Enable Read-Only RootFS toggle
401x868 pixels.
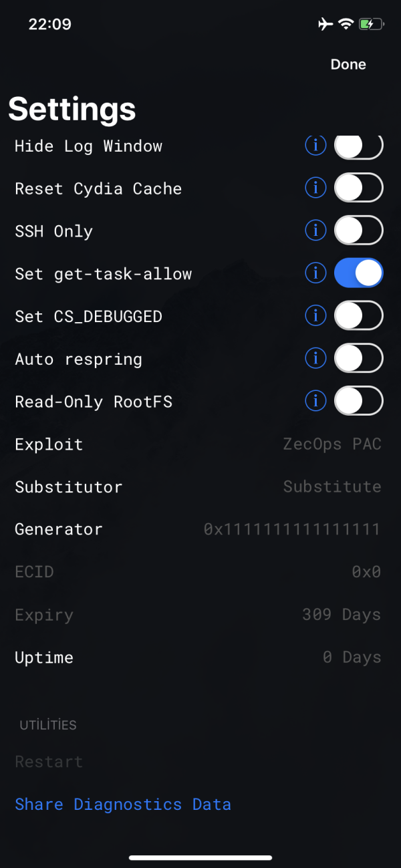tap(358, 401)
